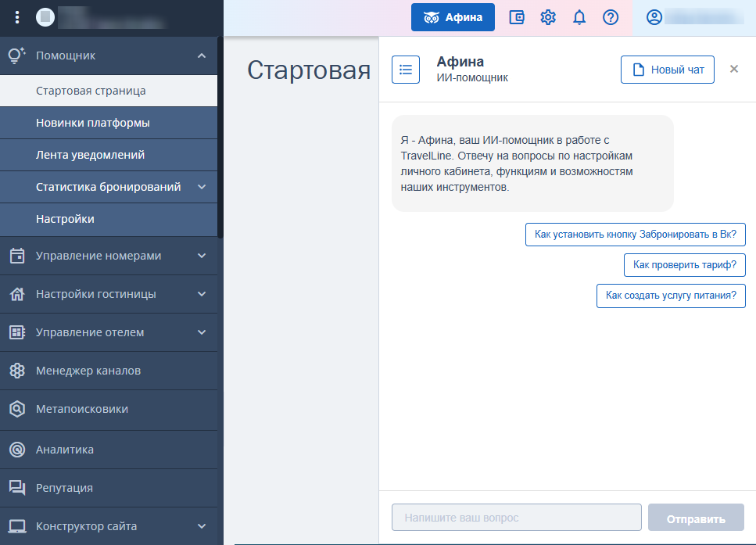Screen dimensions: 756x545
Task: Open Новинки платформы menu item
Action: click(x=93, y=123)
